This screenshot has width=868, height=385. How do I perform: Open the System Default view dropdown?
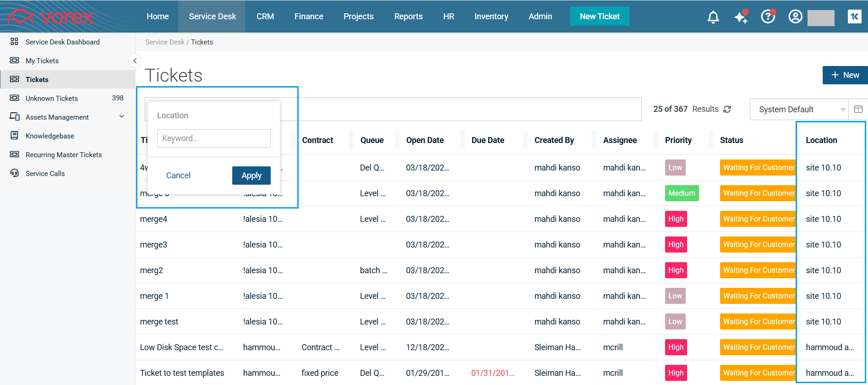(x=799, y=110)
